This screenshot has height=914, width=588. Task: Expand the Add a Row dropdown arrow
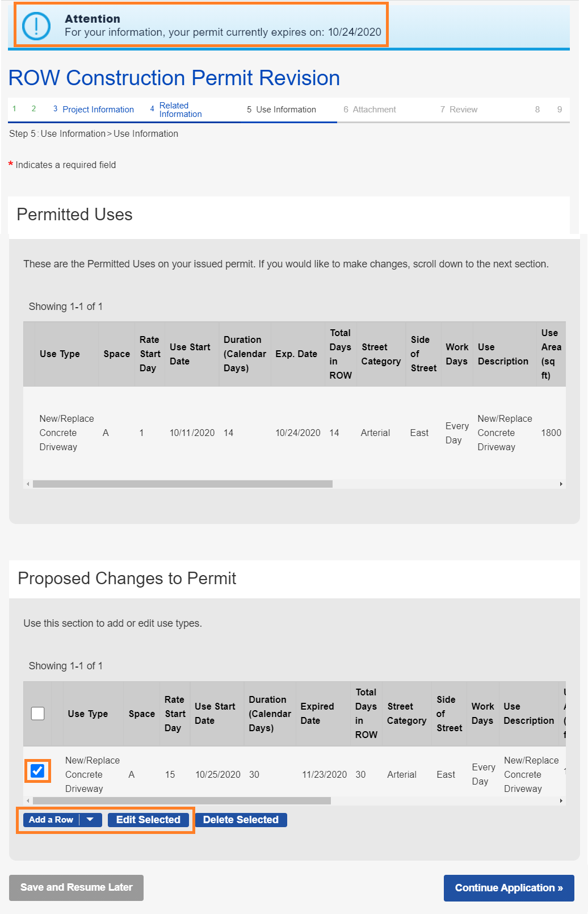click(90, 820)
